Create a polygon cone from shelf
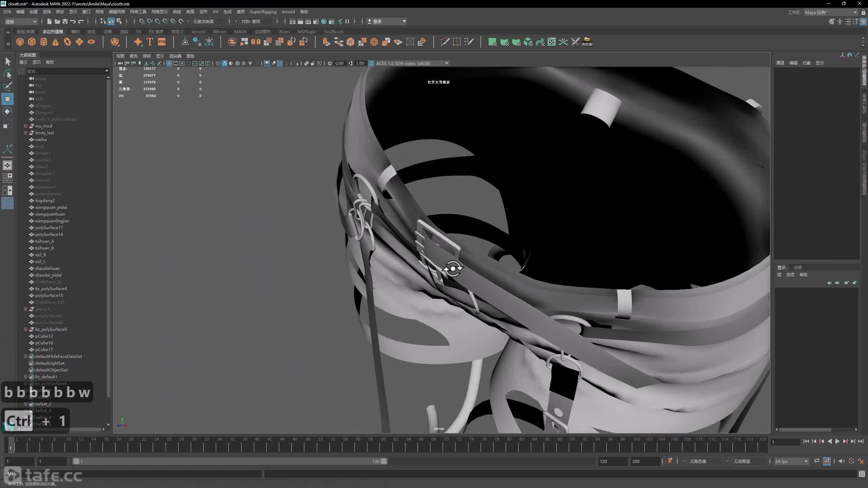This screenshot has height=488, width=868. 56,42
